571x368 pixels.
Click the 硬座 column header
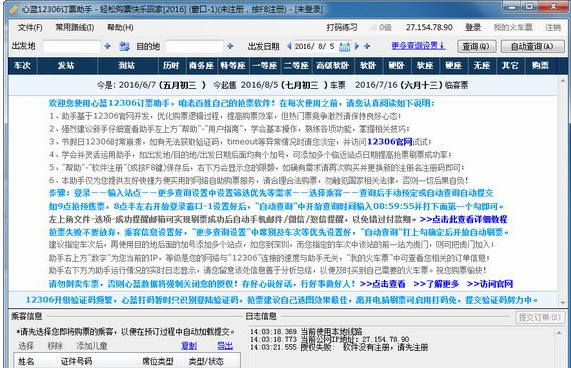point(453,66)
